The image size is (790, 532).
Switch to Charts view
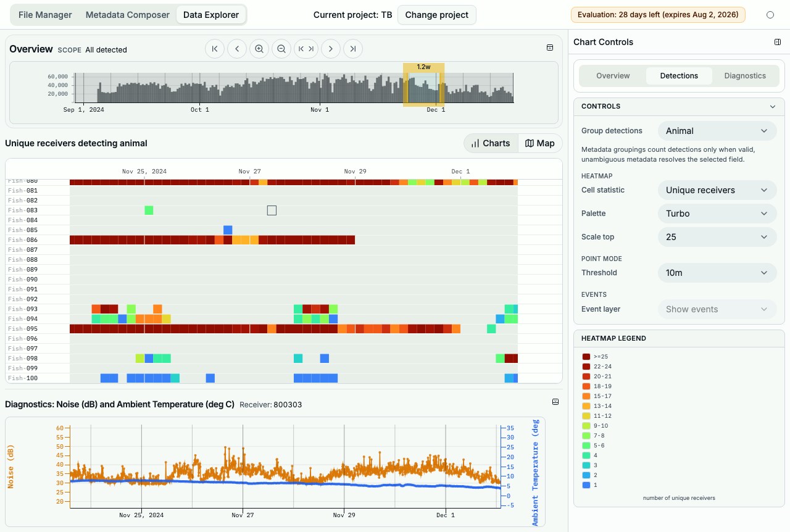coord(491,143)
